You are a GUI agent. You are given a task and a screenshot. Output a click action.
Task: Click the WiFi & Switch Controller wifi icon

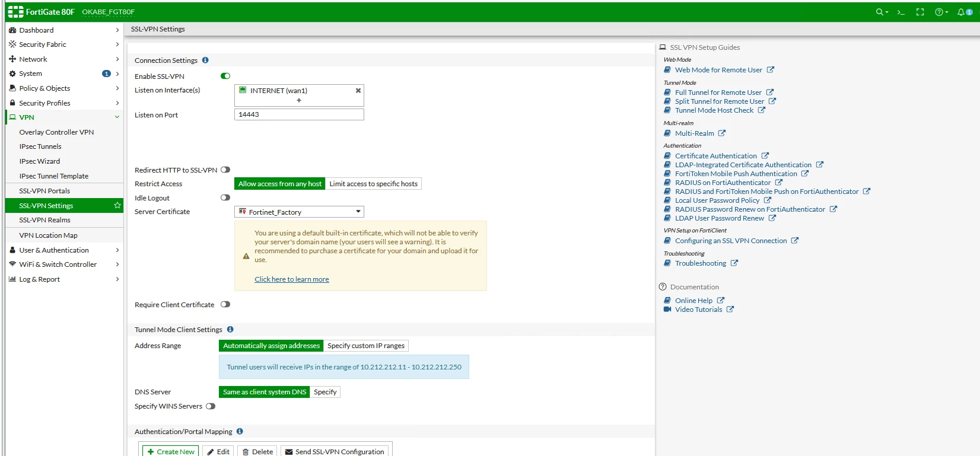12,264
